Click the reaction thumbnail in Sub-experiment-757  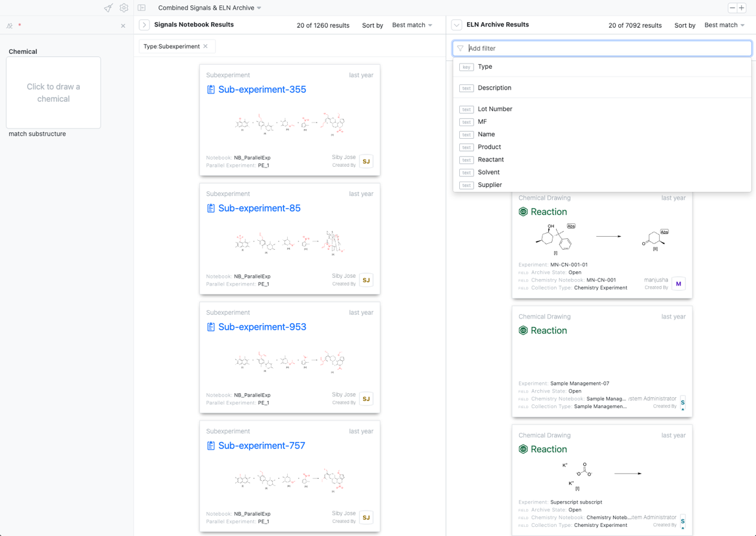[290, 480]
